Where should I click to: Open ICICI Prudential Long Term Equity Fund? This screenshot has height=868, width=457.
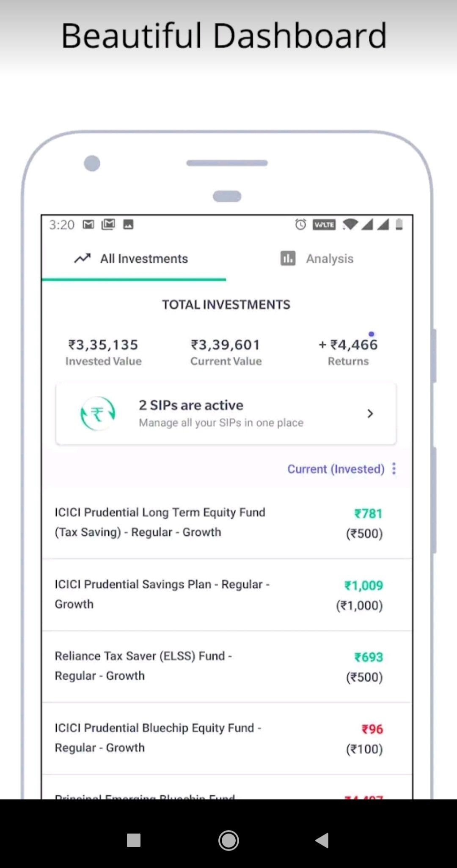[x=160, y=522]
